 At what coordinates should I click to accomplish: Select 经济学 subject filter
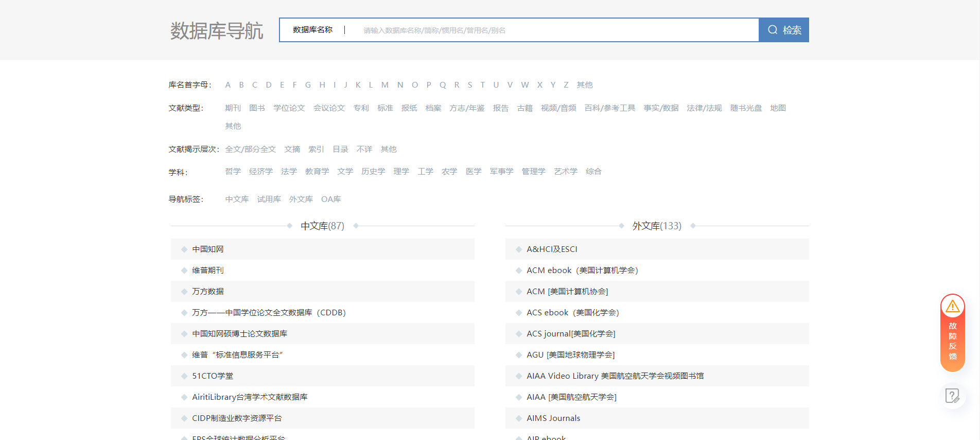(x=260, y=172)
